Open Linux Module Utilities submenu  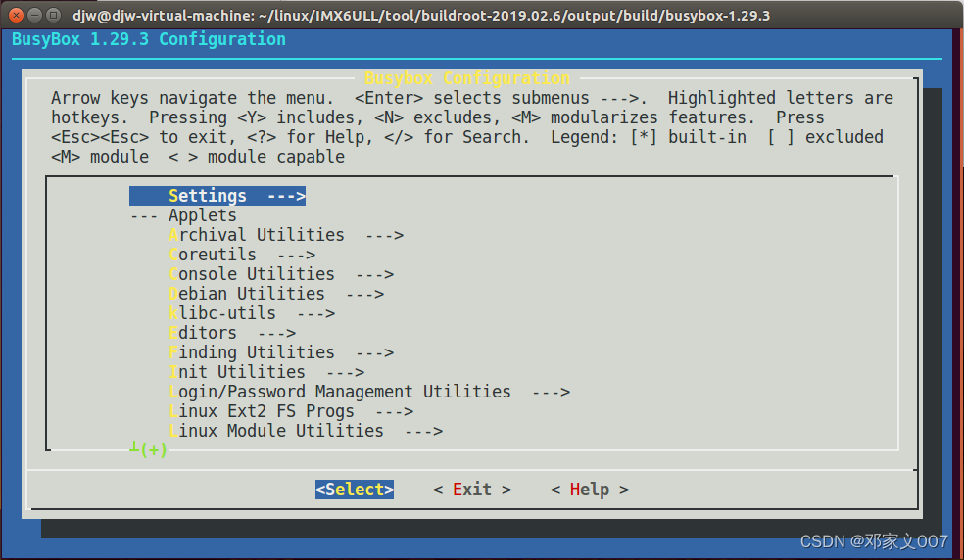[306, 432]
